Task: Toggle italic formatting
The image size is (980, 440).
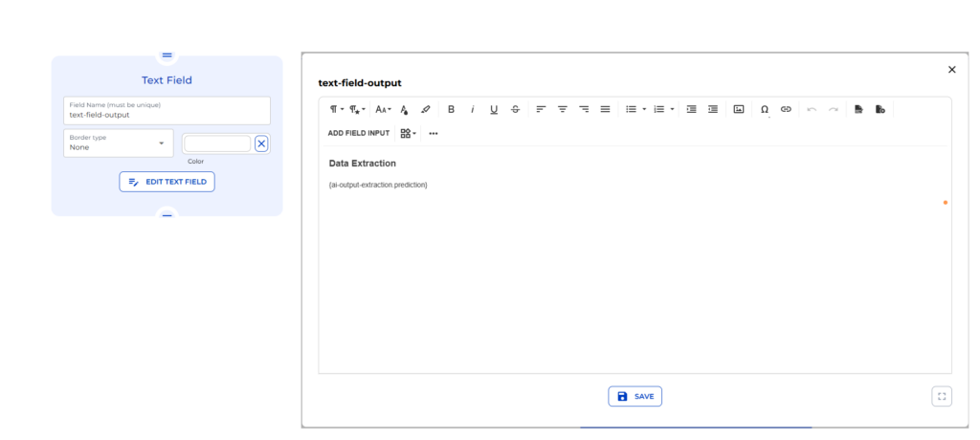Action: pyautogui.click(x=473, y=109)
